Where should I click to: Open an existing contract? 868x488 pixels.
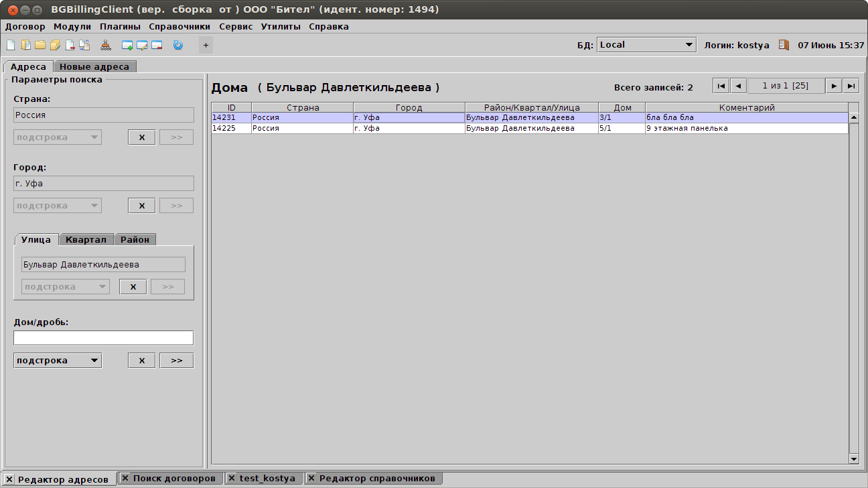(x=25, y=45)
